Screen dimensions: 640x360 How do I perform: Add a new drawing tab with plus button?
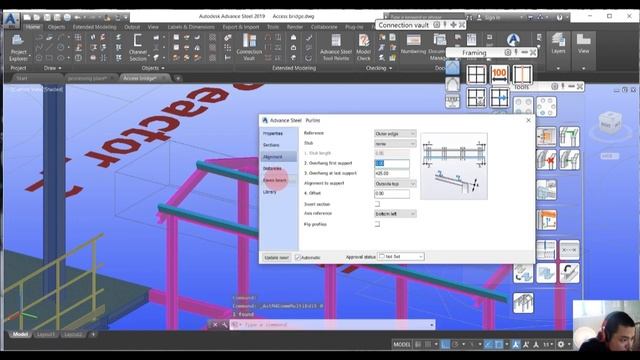178,78
